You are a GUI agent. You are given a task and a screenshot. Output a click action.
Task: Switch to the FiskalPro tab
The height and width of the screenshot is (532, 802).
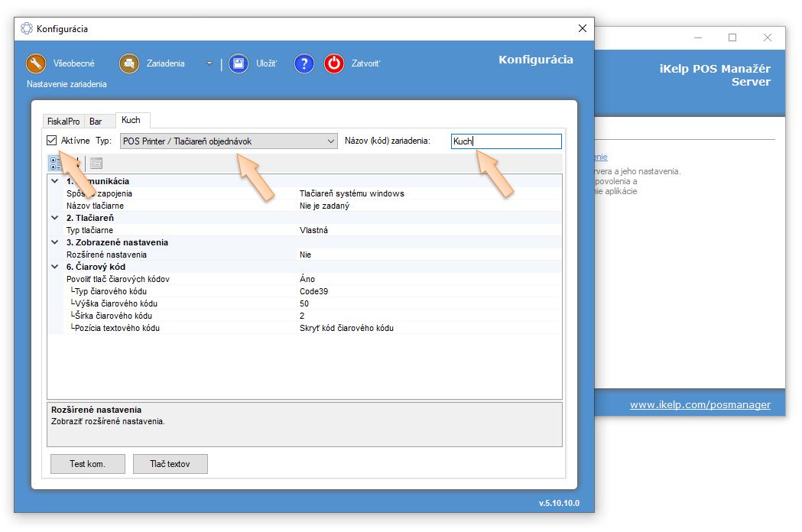click(x=63, y=122)
